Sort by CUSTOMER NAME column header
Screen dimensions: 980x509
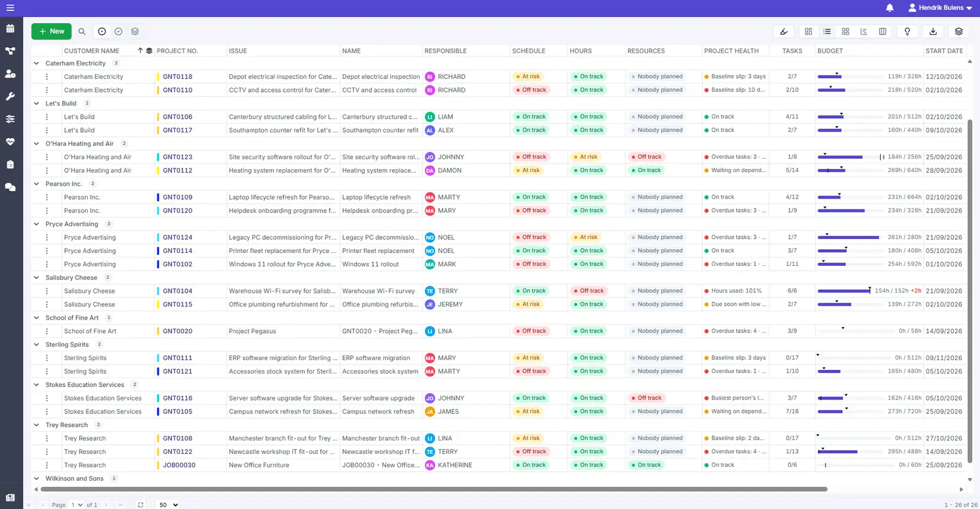[92, 51]
